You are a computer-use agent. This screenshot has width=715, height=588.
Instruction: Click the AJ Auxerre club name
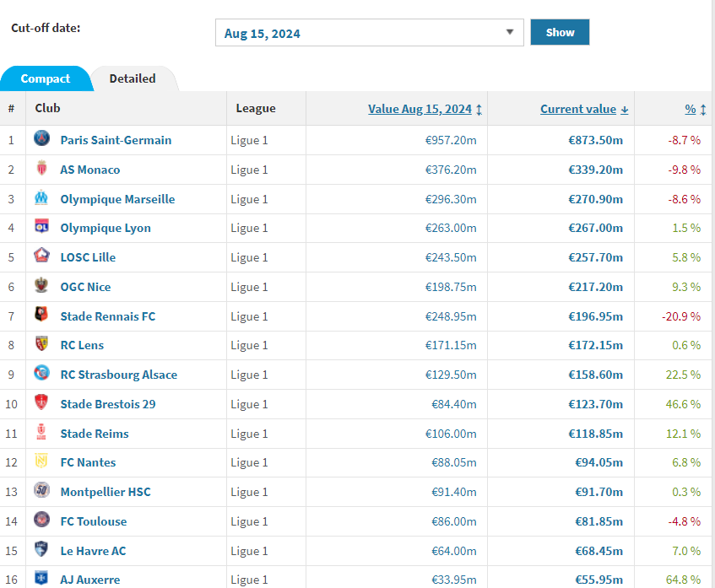click(90, 580)
